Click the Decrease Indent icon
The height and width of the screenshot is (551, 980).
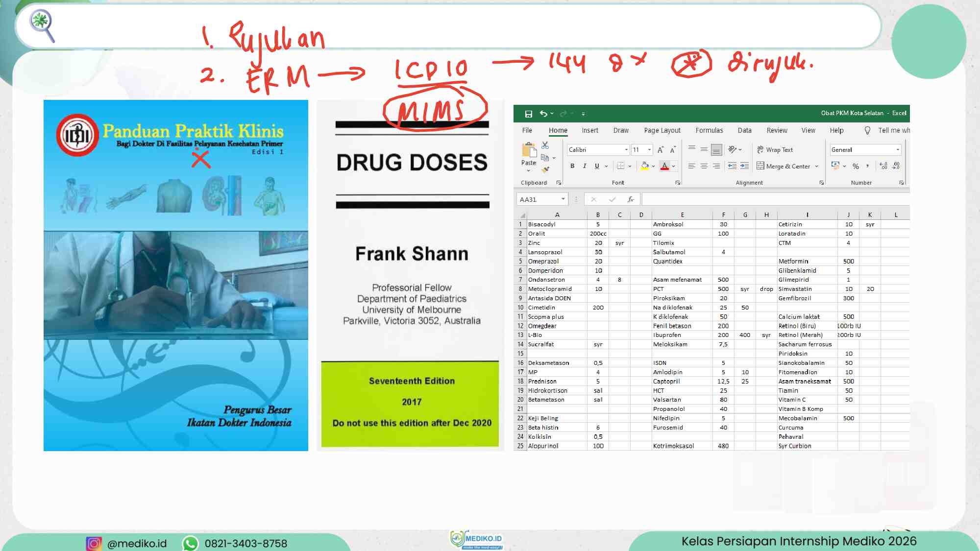[732, 166]
